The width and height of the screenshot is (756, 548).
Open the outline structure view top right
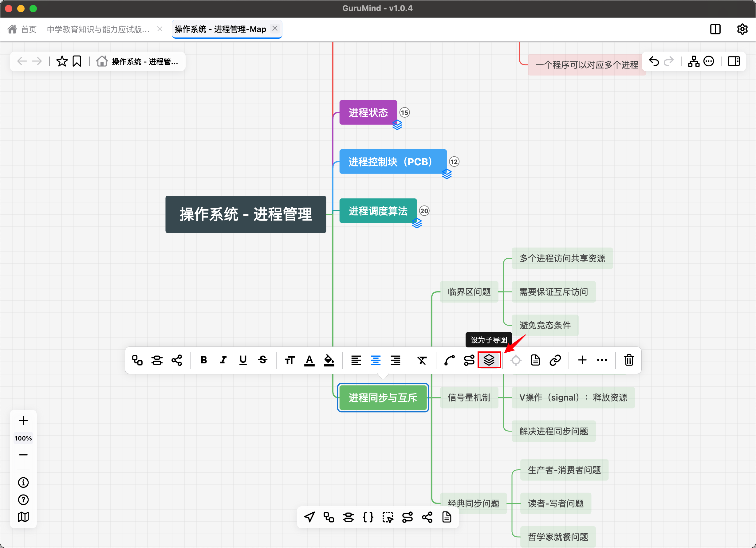694,61
